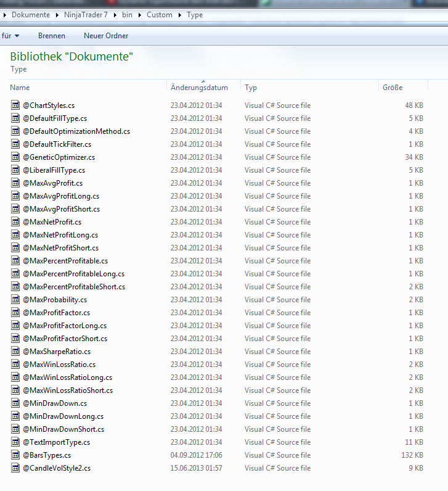Select the file name @MaxSharpeRatio.cs
Image resolution: width=448 pixels, height=491 pixels.
click(x=57, y=352)
